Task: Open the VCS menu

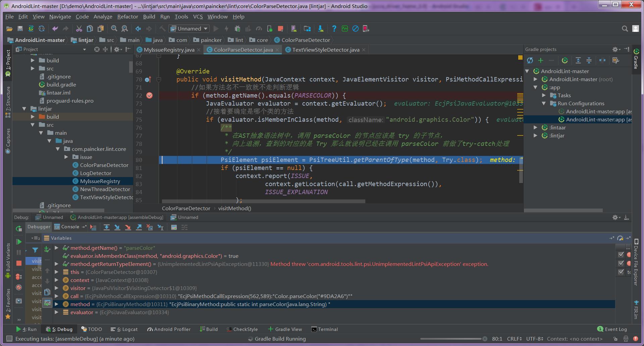Action: click(x=198, y=17)
